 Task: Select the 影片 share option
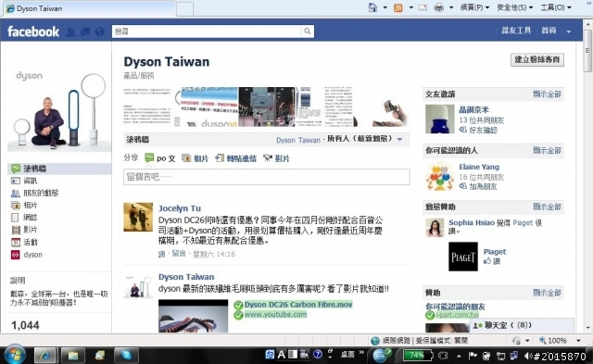pos(276,158)
